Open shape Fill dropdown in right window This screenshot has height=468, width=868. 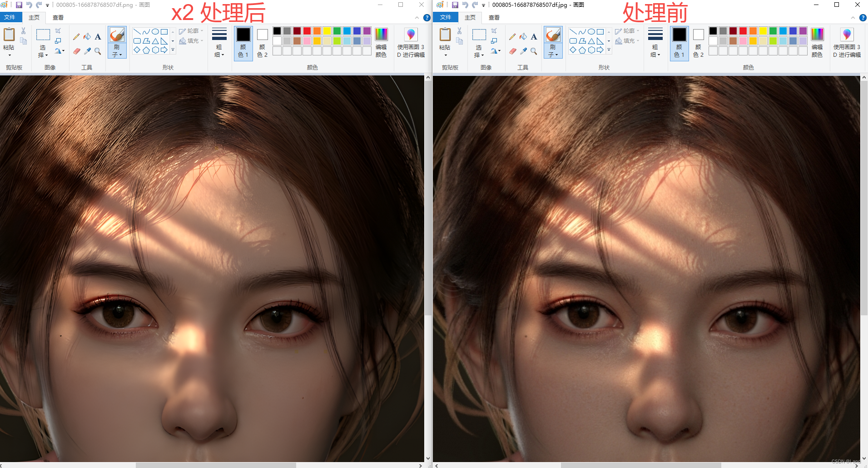(627, 41)
